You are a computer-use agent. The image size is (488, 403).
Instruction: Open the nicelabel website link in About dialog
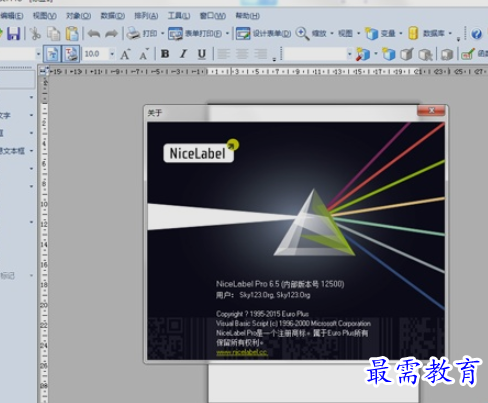(242, 352)
